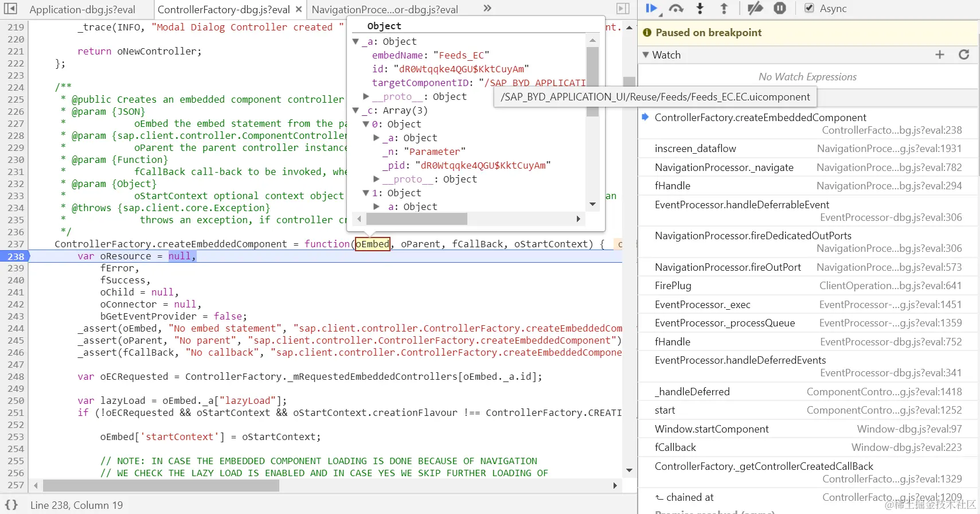This screenshot has width=980, height=514.
Task: Click editor vertical scrollbar down arrow
Action: coord(629,471)
